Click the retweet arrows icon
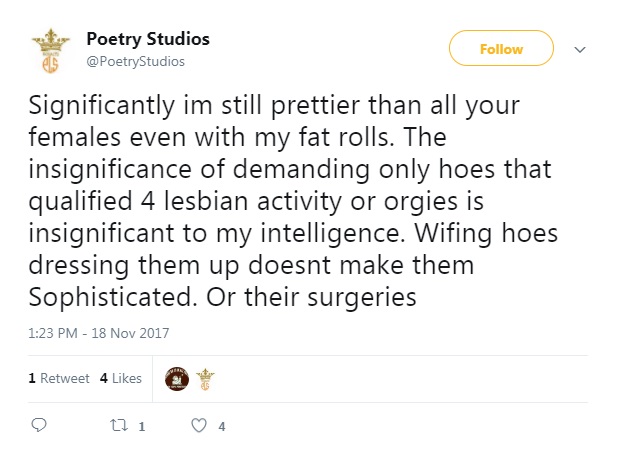The image size is (623, 452). pyautogui.click(x=119, y=426)
